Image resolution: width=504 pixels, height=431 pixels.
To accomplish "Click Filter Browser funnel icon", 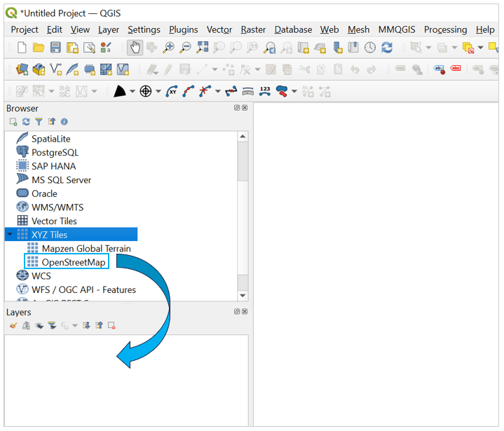I will [39, 122].
